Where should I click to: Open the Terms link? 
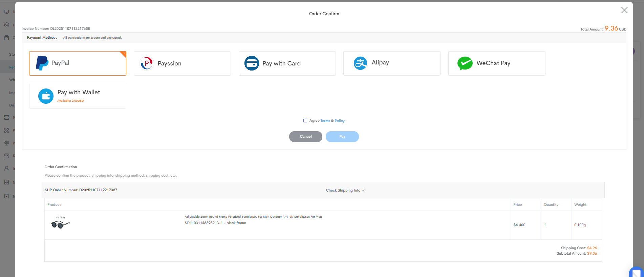(325, 121)
